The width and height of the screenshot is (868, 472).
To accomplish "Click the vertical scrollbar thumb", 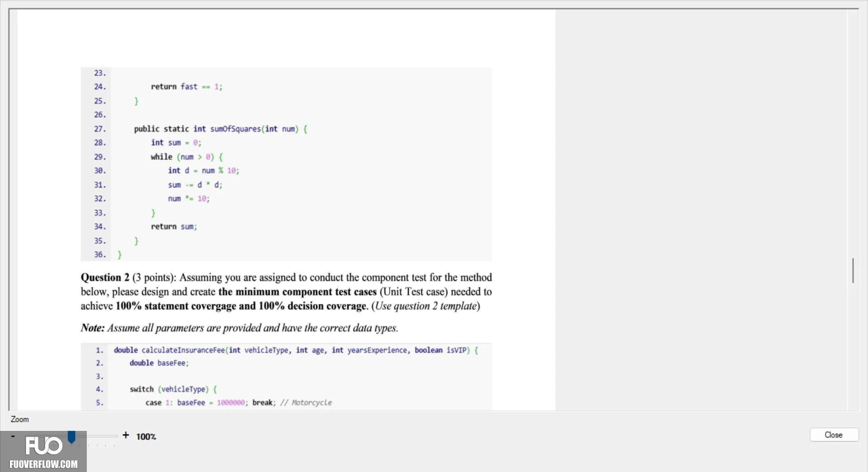I will pos(853,271).
